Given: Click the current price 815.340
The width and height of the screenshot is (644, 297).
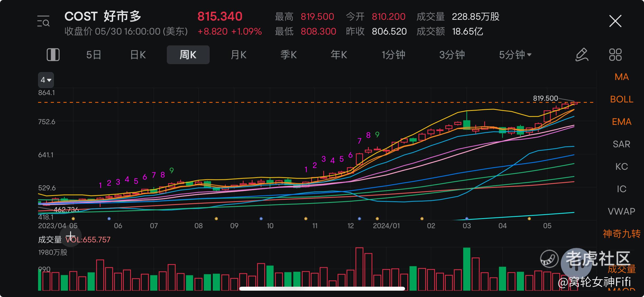Looking at the screenshot, I should click(x=220, y=16).
